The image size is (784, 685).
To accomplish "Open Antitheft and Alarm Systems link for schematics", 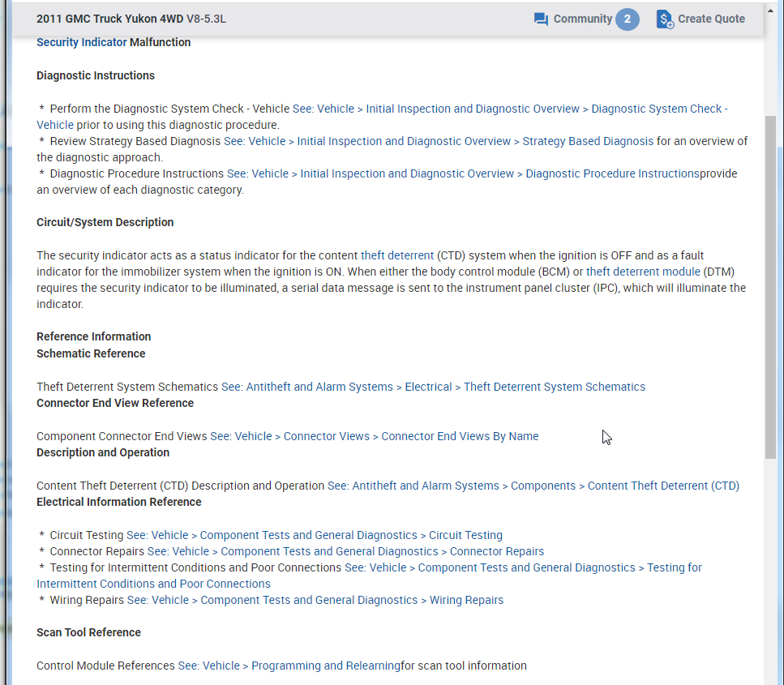I will (x=319, y=387).
